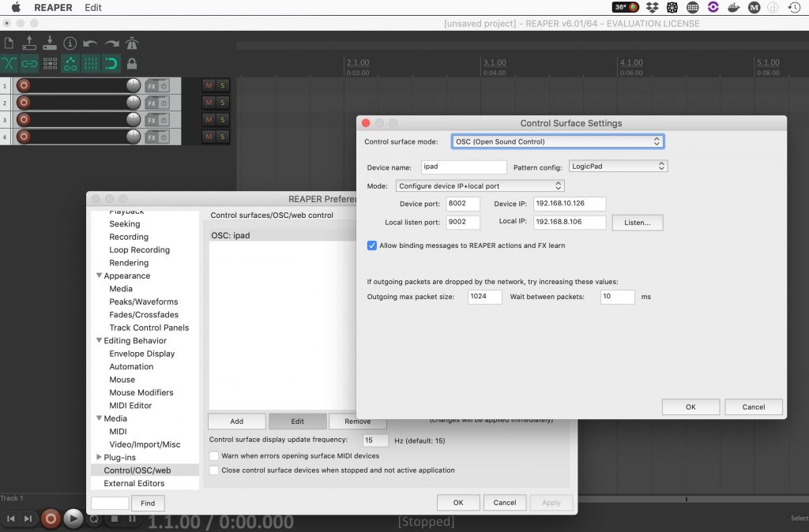
Task: Click the Redo arrow in toolbar
Action: 111,44
